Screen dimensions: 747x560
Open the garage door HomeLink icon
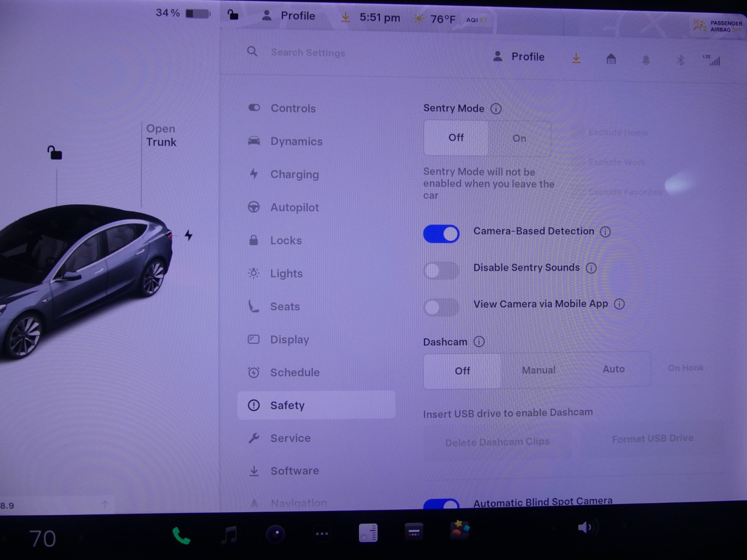coord(611,59)
